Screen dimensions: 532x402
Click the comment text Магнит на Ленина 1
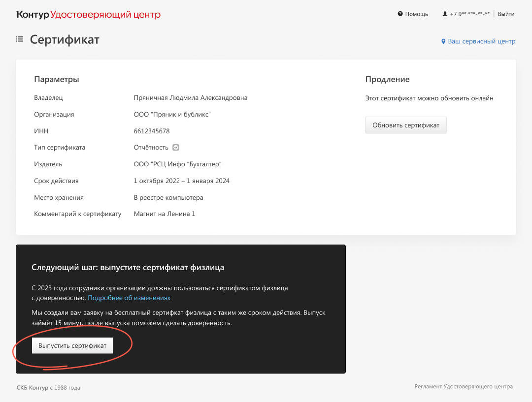(165, 214)
